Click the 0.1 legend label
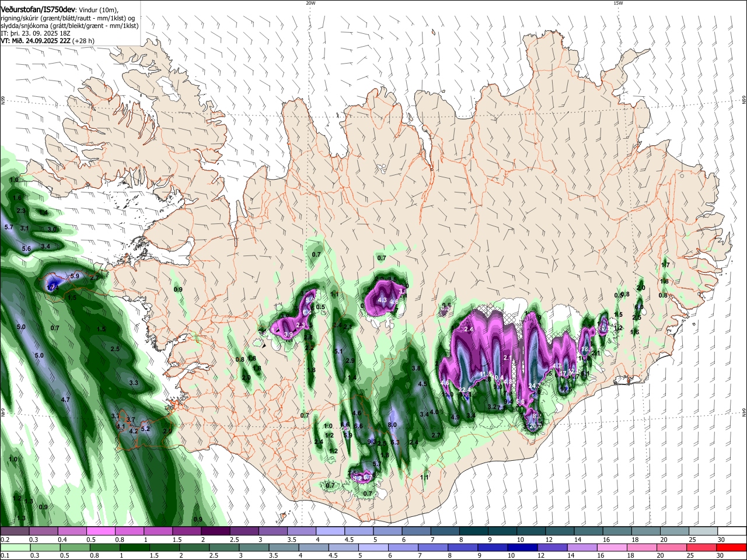Image resolution: width=747 pixels, height=560 pixels. [x=5, y=556]
